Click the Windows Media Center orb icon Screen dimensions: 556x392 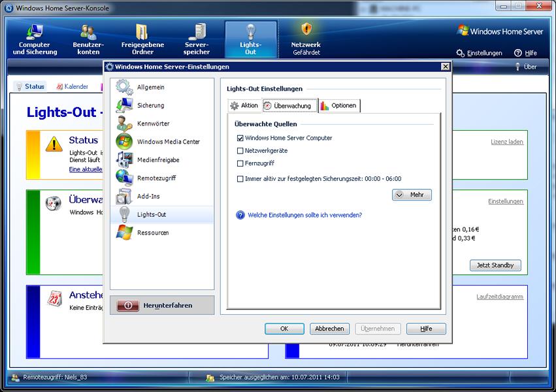click(x=124, y=141)
